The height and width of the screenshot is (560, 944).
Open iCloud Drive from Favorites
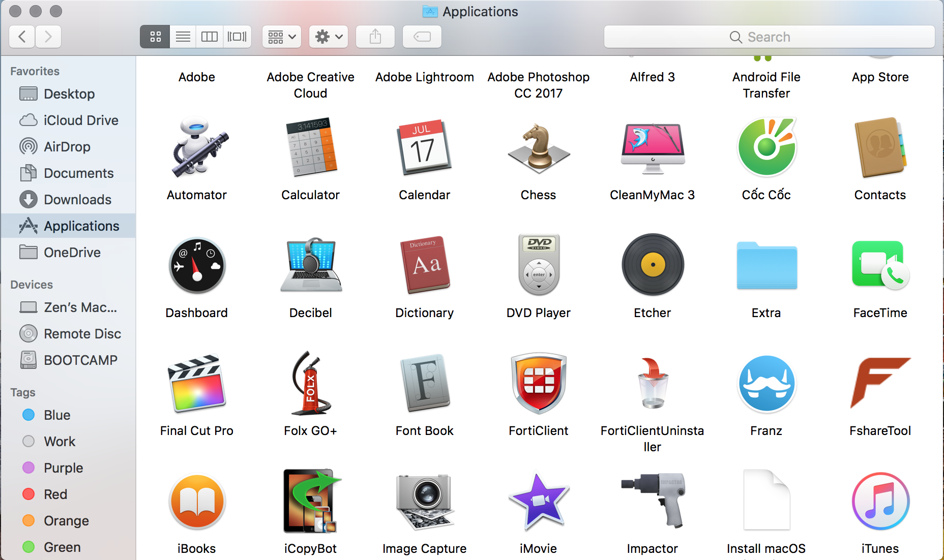pos(81,120)
